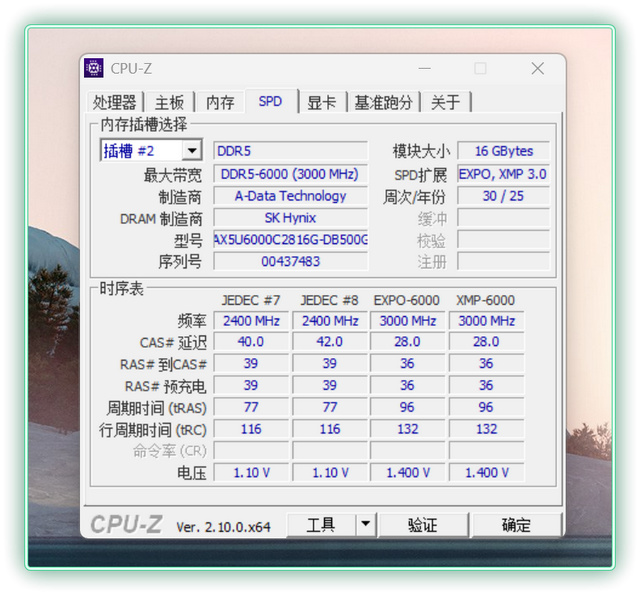The image size is (640, 595).
Task: Click the 30 / 25 week/year value
Action: pyautogui.click(x=504, y=196)
